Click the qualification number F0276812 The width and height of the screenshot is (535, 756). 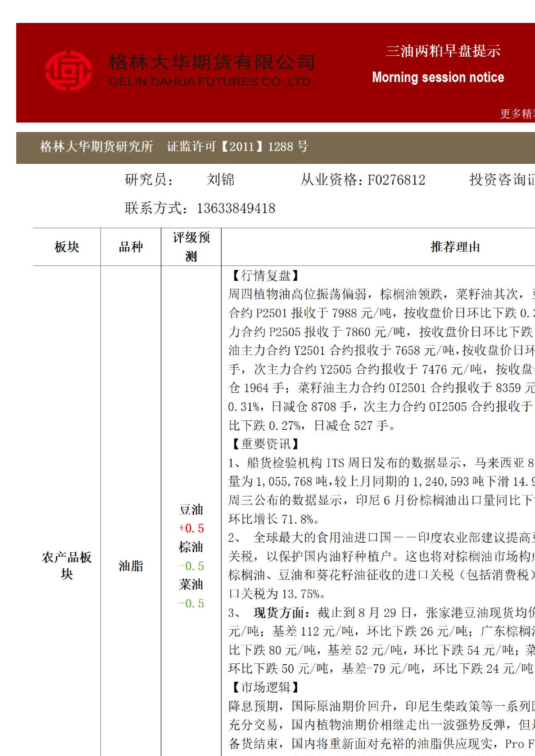(x=397, y=180)
